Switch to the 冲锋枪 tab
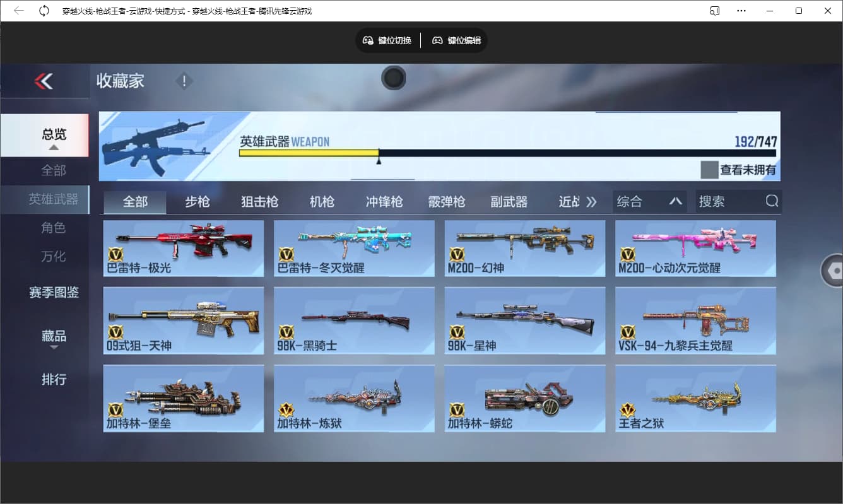This screenshot has height=504, width=843. [x=384, y=202]
